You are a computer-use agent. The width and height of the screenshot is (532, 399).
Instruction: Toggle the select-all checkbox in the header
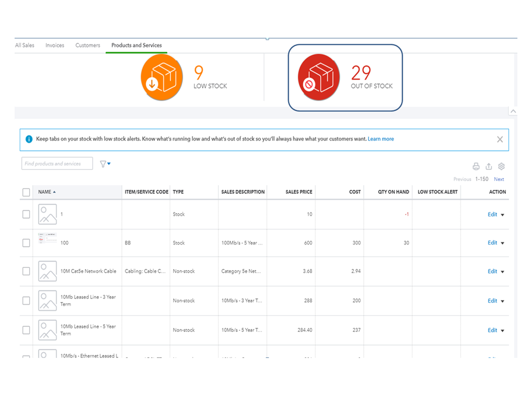tap(26, 192)
